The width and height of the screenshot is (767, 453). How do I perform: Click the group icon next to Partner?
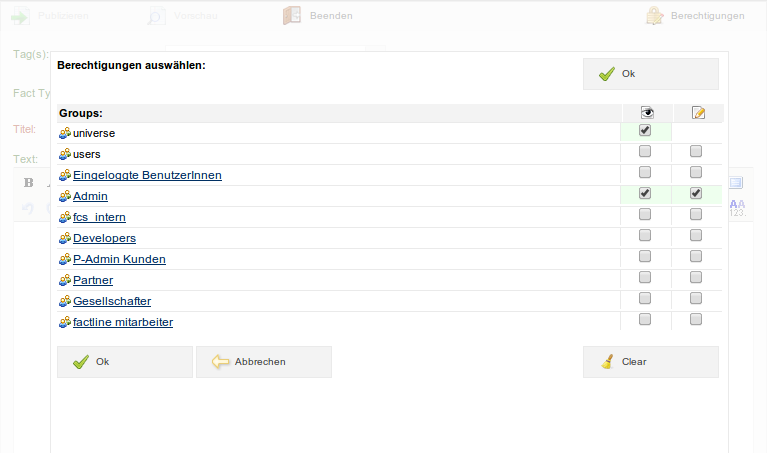click(x=65, y=280)
